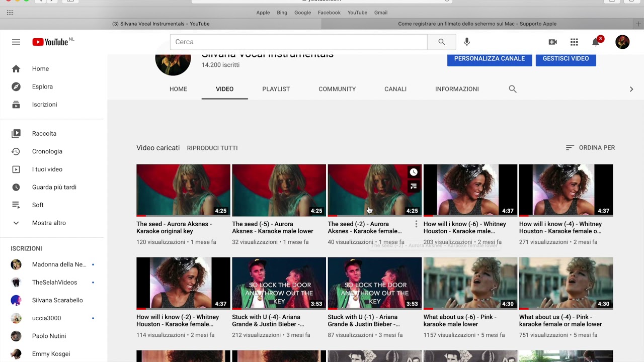Screen dimensions: 644x362
Task: Search within channel using magnifier icon
Action: [513, 89]
